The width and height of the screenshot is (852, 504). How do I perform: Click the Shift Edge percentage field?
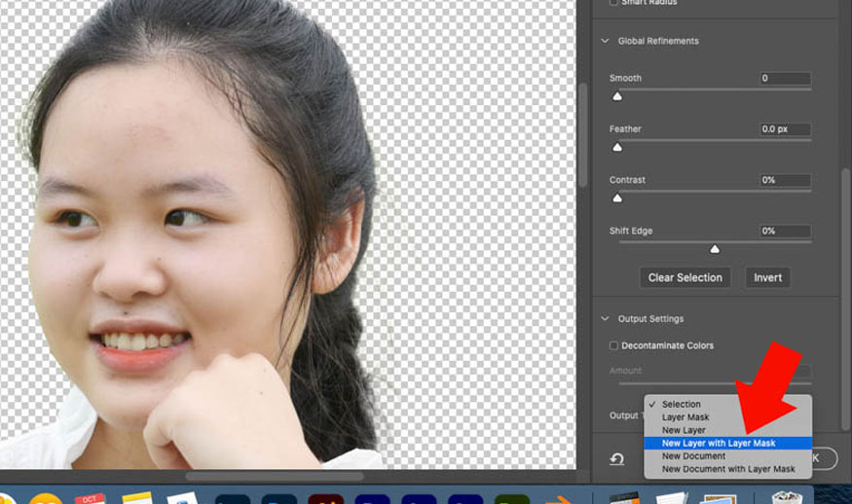(785, 231)
